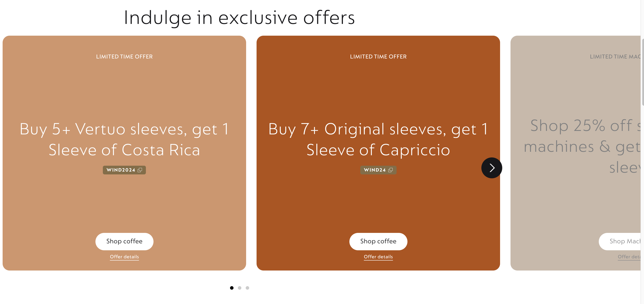Click the copy icon beside WIND24 code

pos(390,170)
